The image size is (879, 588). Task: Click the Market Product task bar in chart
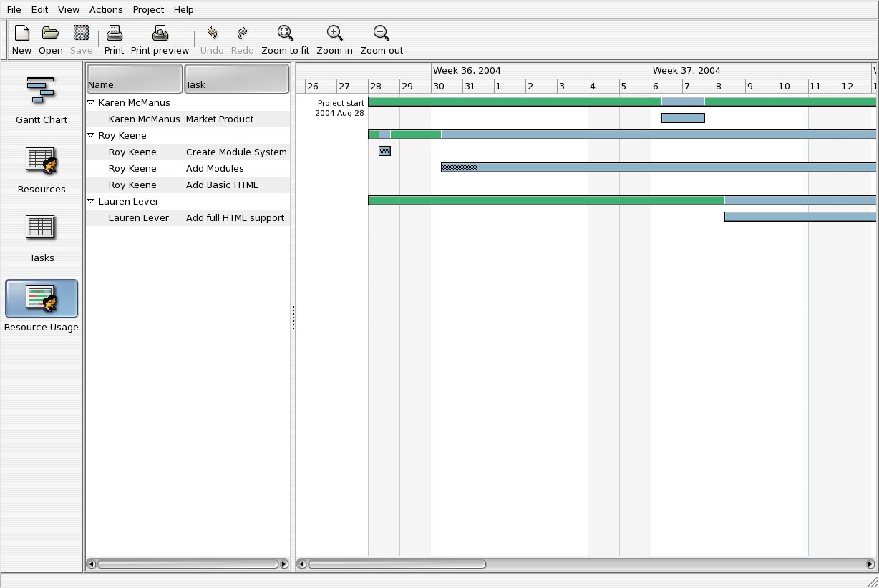pyautogui.click(x=683, y=118)
